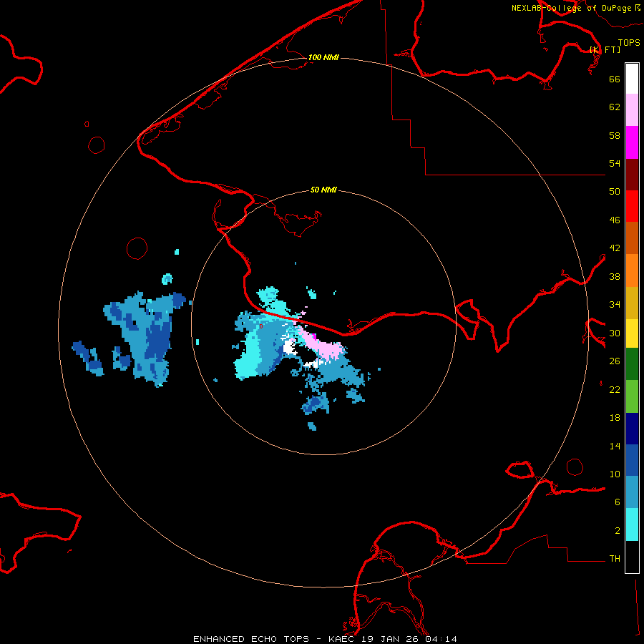Click the '46' legend value

point(615,220)
